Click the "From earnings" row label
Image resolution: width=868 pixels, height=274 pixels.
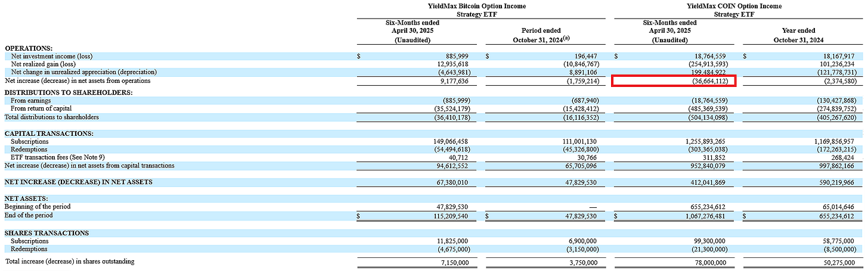(30, 101)
